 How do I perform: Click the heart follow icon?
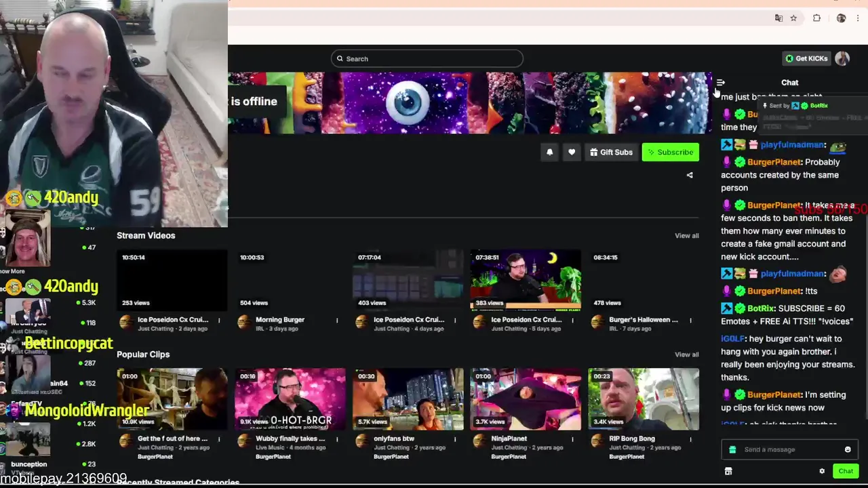(x=572, y=152)
